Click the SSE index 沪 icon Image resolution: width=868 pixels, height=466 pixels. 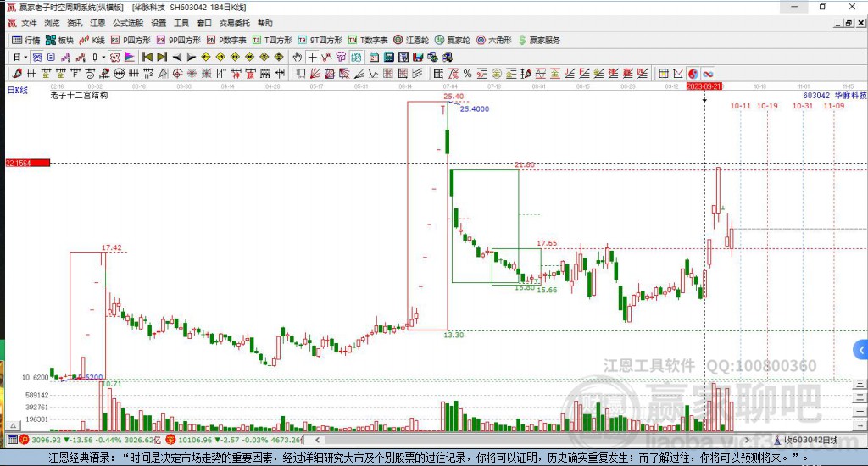pos(24,440)
